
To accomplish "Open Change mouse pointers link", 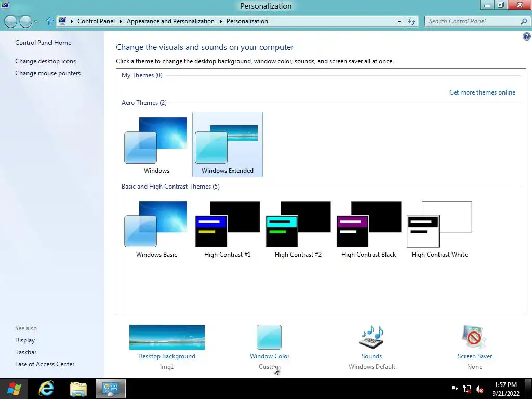I will [x=48, y=73].
